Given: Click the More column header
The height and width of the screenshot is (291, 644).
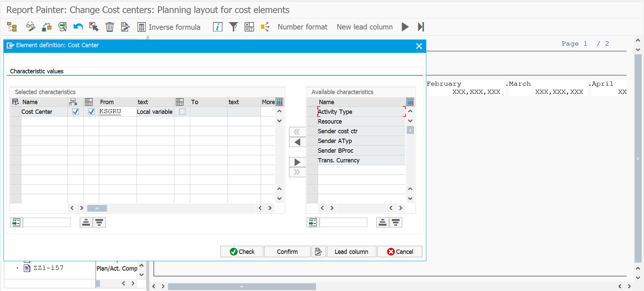Looking at the screenshot, I should point(268,102).
